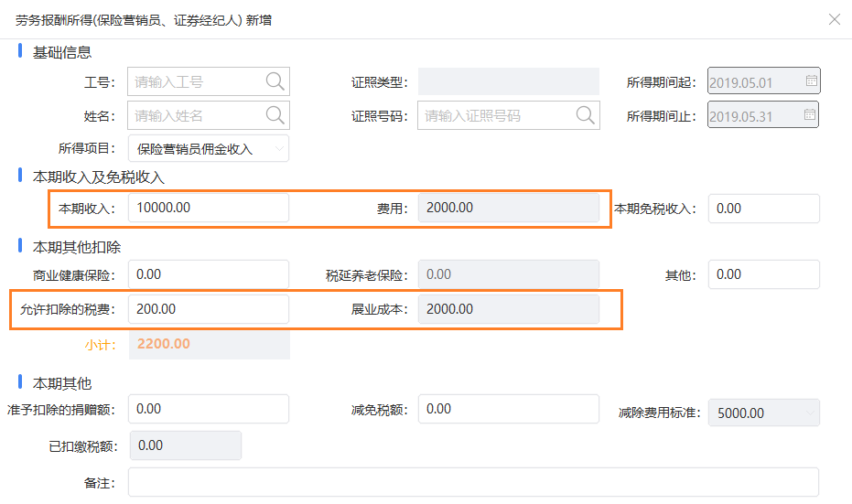
Task: Close the 劳务报酬所得 新增 dialog
Action: pyautogui.click(x=835, y=19)
